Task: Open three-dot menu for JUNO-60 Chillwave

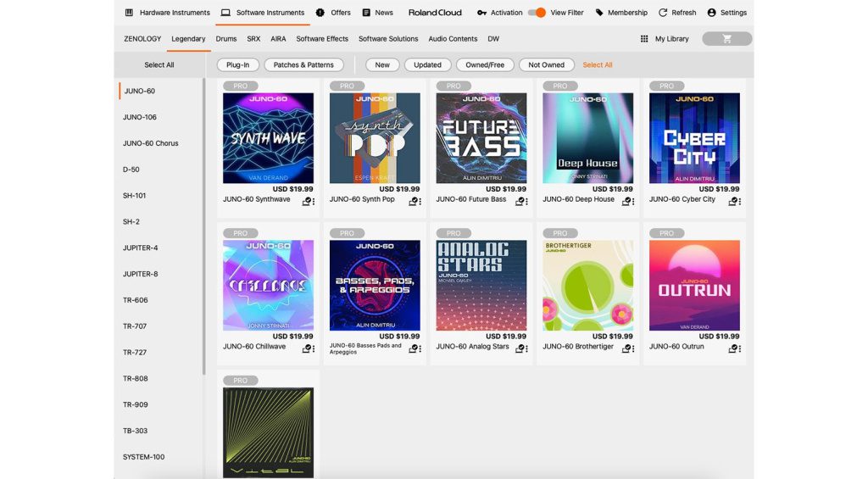Action: 314,348
